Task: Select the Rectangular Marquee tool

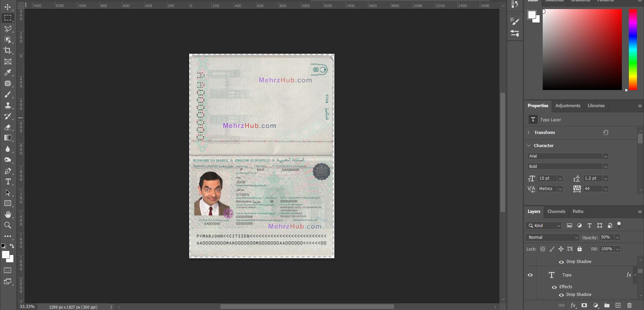Action: pyautogui.click(x=8, y=18)
